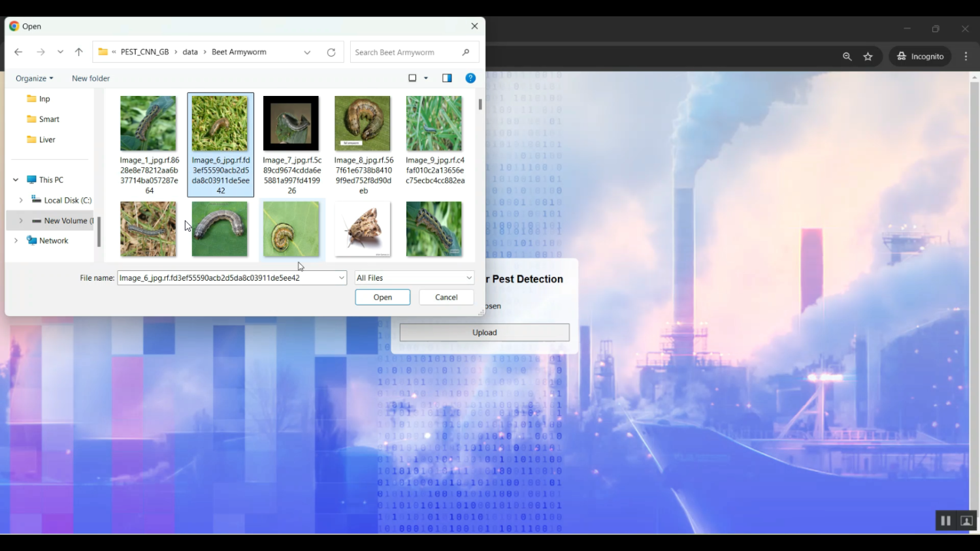Image resolution: width=980 pixels, height=551 pixels.
Task: Click the Back navigation arrow
Action: [x=18, y=52]
